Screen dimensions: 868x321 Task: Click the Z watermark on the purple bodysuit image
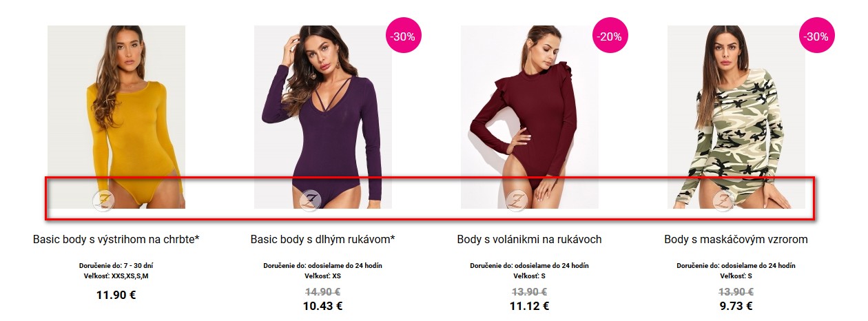click(310, 200)
